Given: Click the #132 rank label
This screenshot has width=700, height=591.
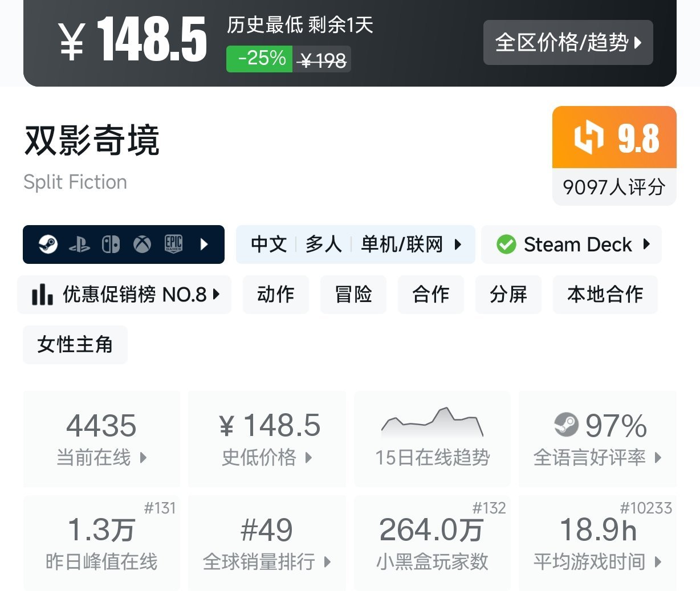Looking at the screenshot, I should 489,508.
